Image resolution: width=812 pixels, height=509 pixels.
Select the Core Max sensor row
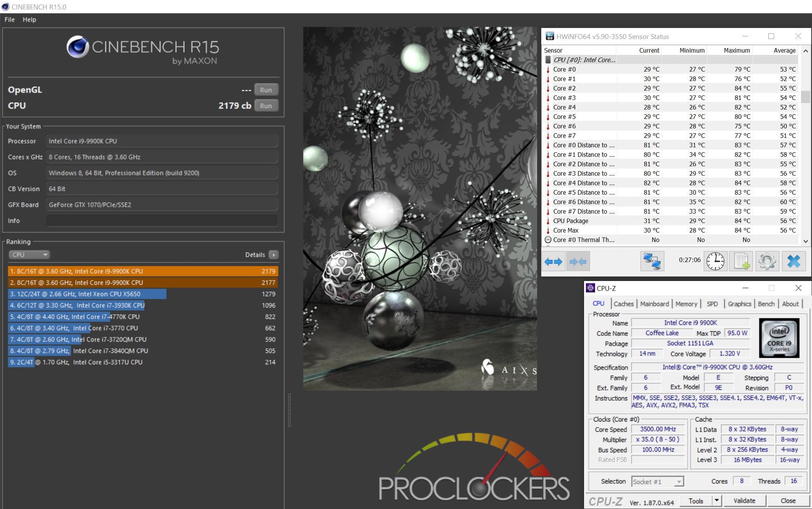coord(671,231)
